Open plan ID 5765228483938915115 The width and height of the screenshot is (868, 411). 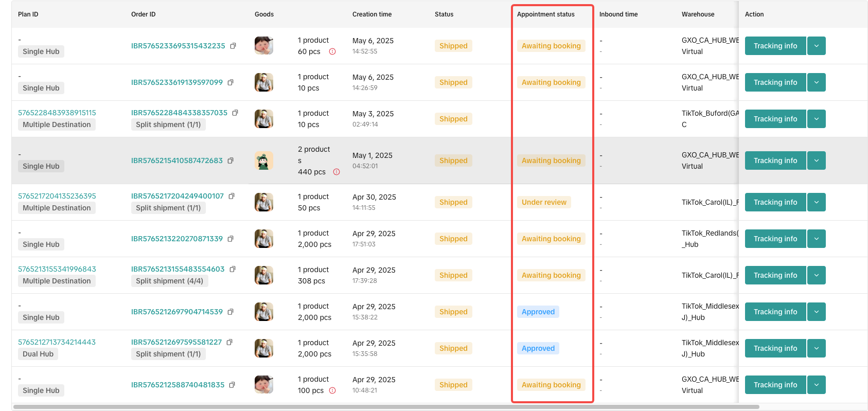pyautogui.click(x=57, y=113)
